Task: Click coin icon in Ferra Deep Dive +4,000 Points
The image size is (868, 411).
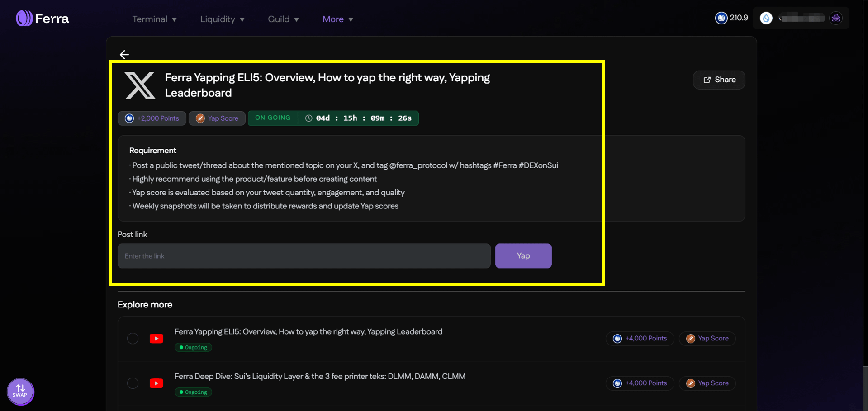Action: [x=617, y=383]
